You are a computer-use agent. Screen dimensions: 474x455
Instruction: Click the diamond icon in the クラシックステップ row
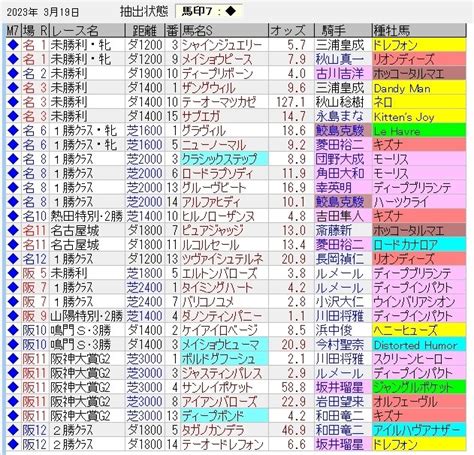[13, 159]
